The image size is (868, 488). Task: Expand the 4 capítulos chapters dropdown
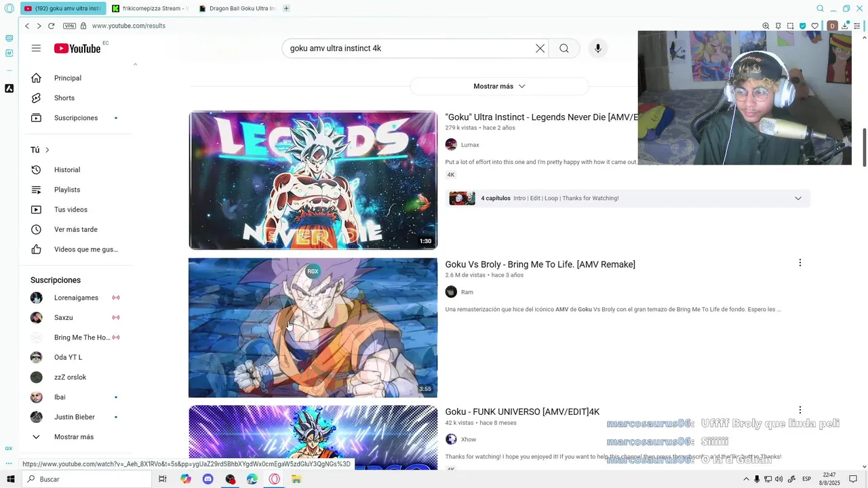798,198
